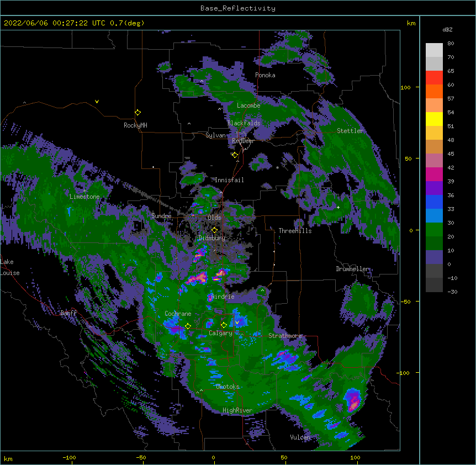Click the Cochrane city label

pyautogui.click(x=178, y=314)
